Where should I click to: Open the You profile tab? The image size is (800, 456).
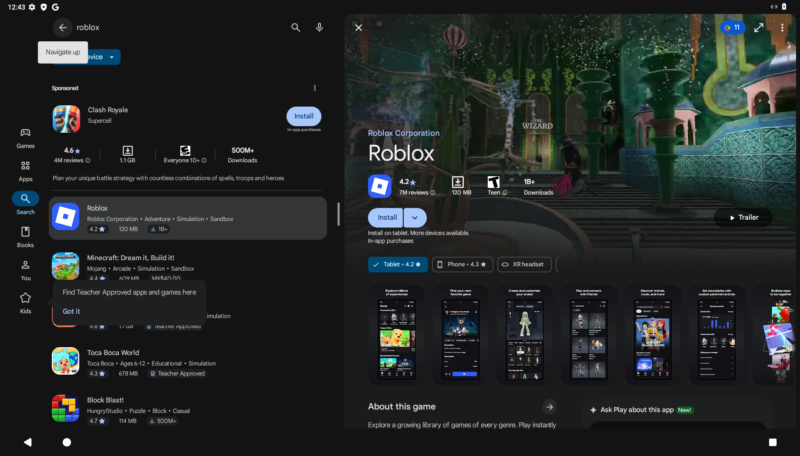click(26, 270)
